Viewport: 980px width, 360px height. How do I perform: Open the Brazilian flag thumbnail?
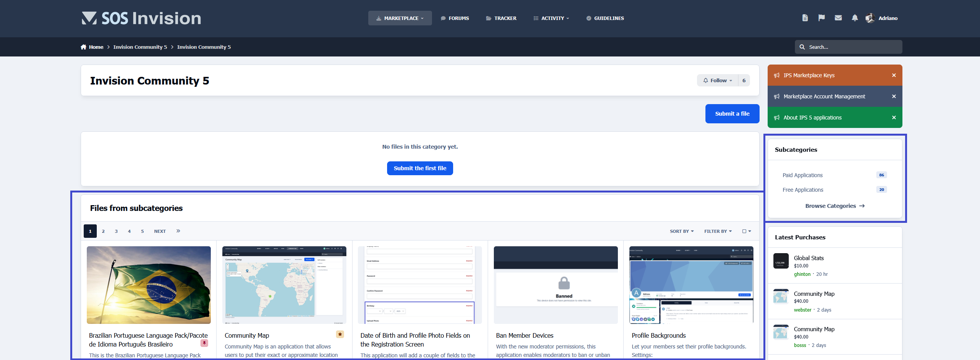point(149,285)
